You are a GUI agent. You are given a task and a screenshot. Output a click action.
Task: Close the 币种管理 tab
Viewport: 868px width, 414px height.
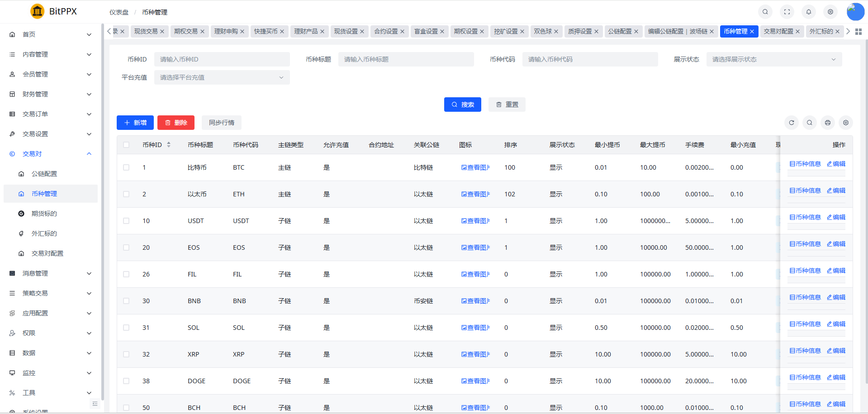[752, 32]
